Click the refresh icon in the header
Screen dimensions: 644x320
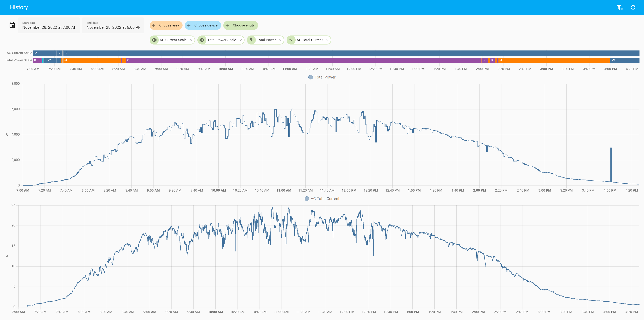(633, 8)
